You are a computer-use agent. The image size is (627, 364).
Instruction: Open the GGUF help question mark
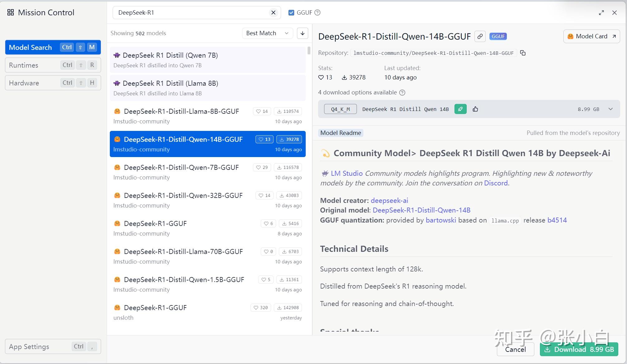(x=318, y=12)
